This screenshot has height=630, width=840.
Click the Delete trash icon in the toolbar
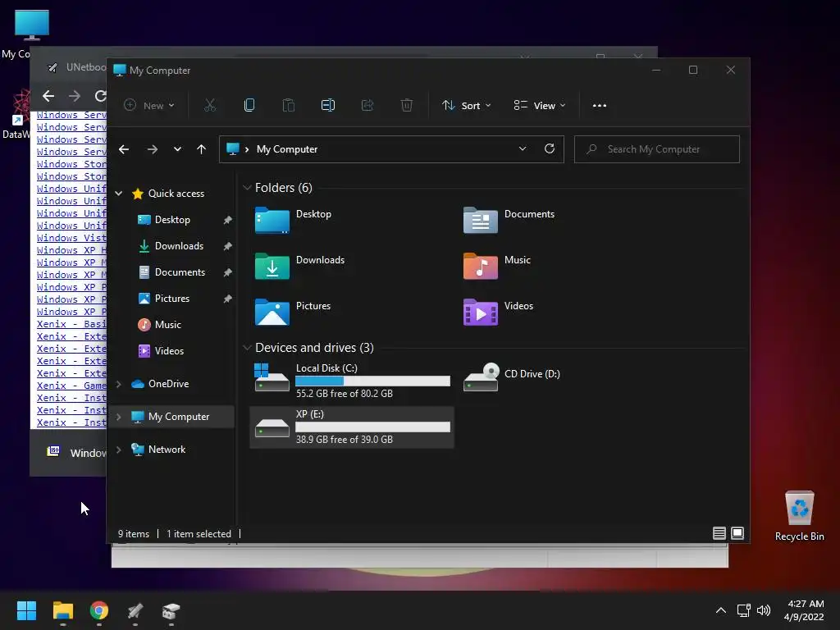(x=407, y=106)
